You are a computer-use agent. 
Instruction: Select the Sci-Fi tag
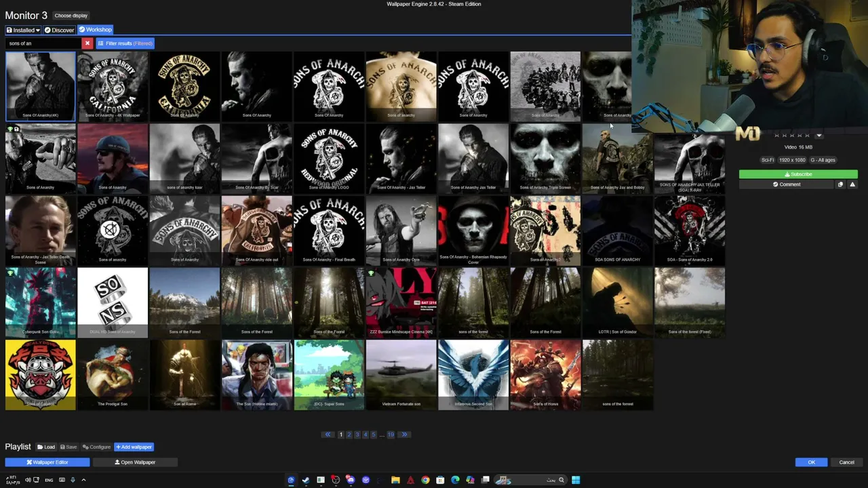click(x=768, y=160)
